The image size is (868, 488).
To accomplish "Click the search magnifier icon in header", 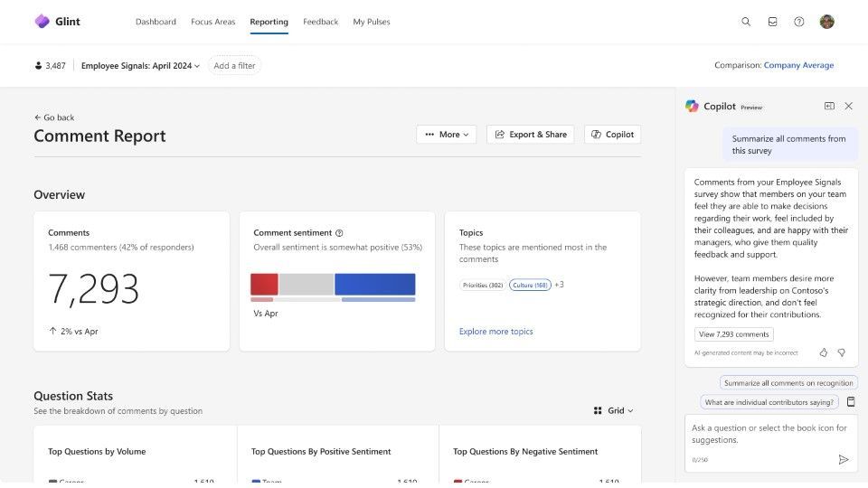I will [746, 22].
